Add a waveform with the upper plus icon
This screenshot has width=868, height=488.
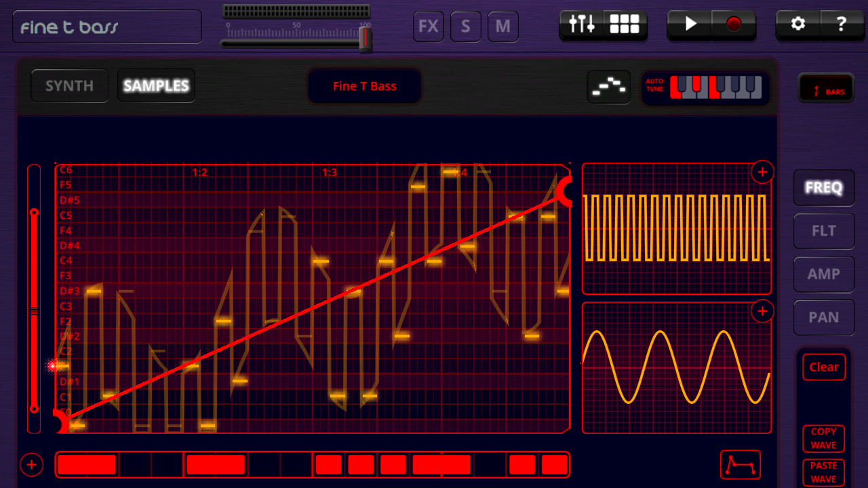click(x=762, y=171)
